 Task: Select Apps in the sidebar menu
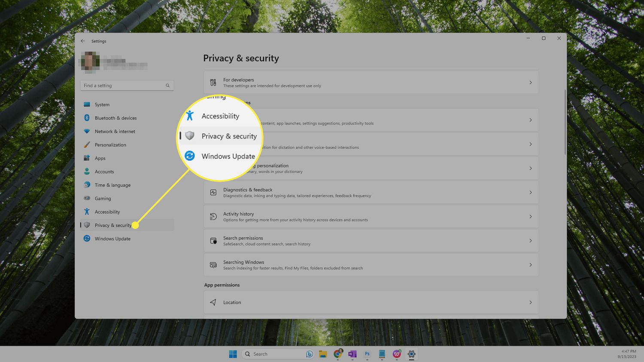100,158
